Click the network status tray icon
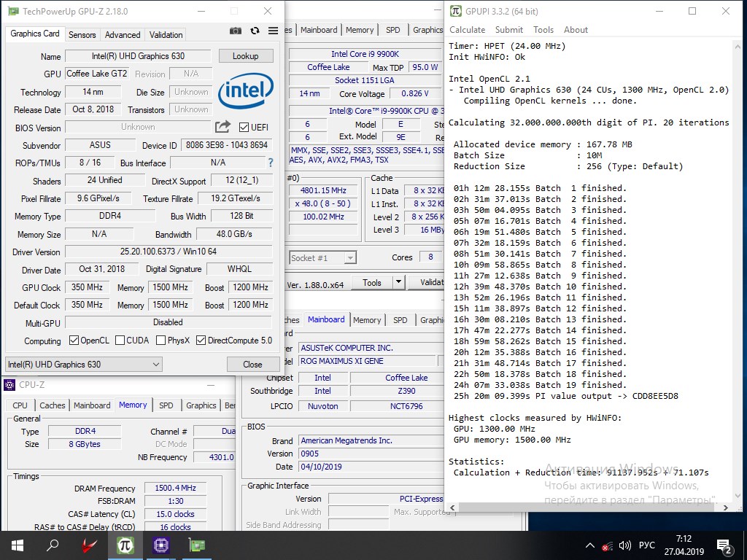This screenshot has width=747, height=560. 607,545
